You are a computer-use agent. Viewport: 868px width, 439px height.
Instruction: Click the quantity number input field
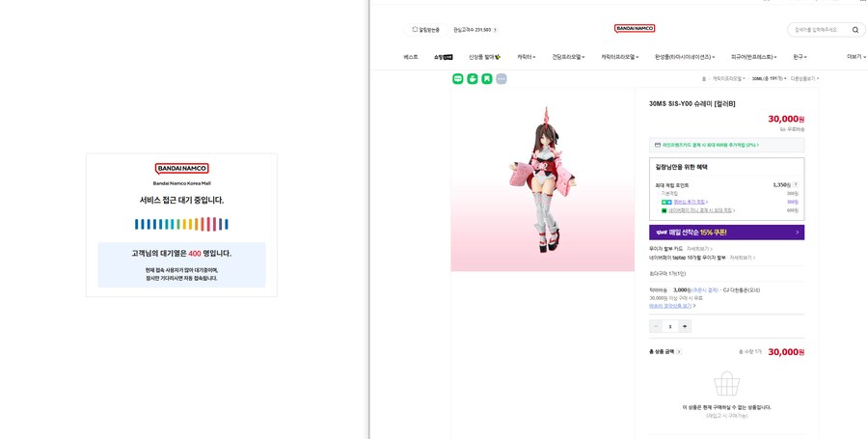[670, 327]
